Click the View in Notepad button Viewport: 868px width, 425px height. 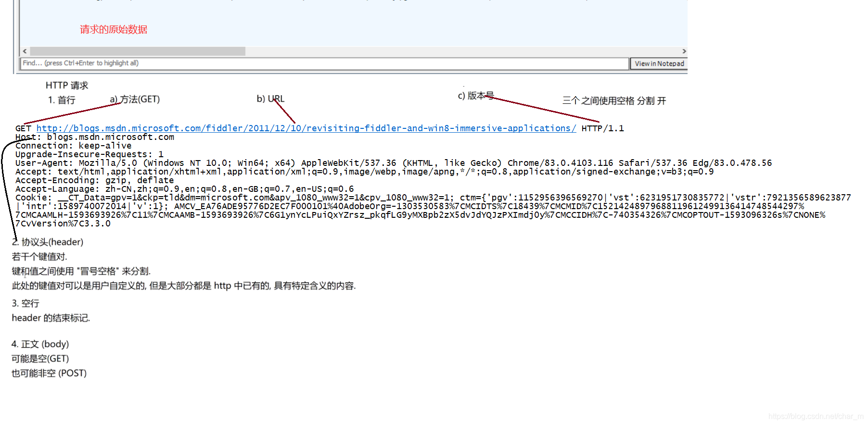(x=659, y=63)
